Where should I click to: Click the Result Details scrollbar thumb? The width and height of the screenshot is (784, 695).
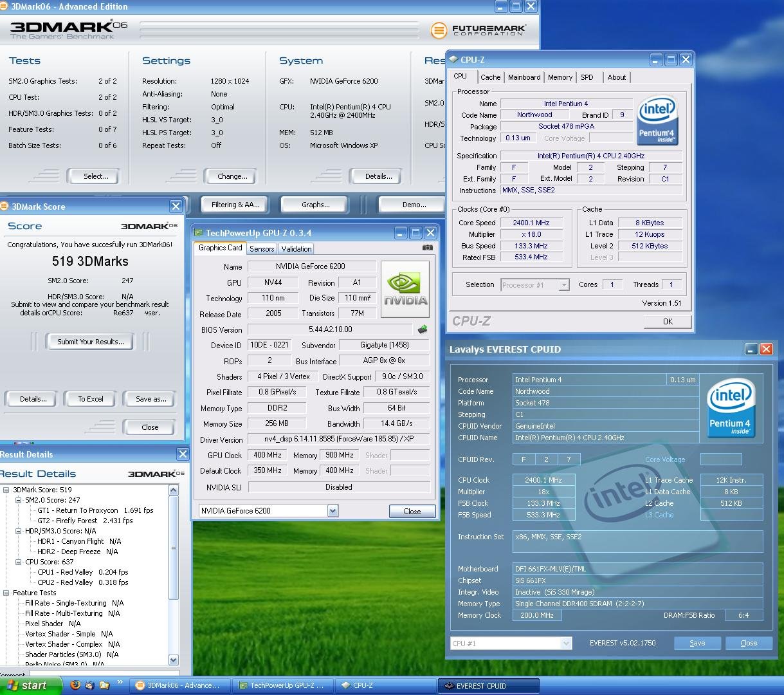pyautogui.click(x=173, y=549)
